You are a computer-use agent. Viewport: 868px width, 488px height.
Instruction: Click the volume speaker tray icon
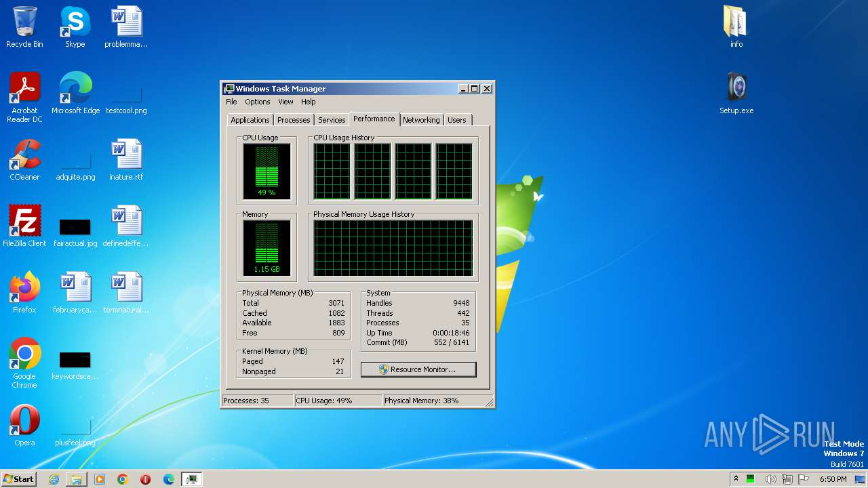[770, 479]
